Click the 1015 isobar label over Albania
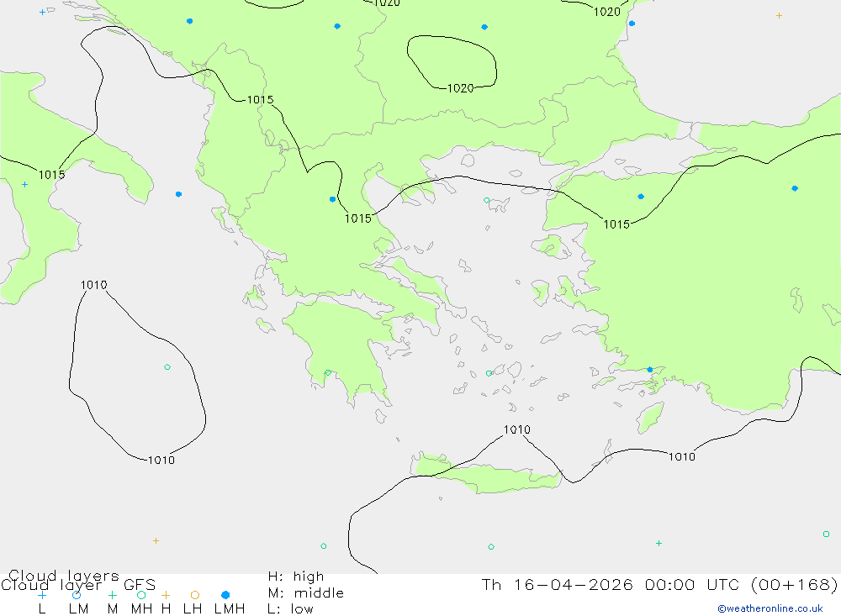 pos(260,100)
